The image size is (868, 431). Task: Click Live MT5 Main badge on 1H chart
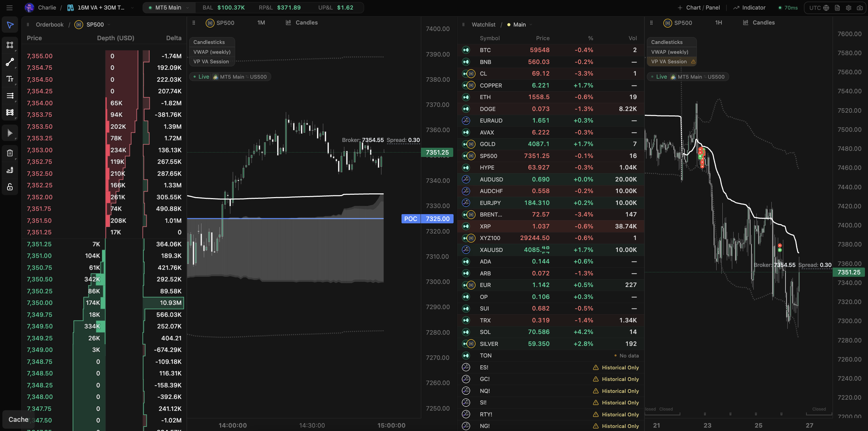tap(688, 77)
